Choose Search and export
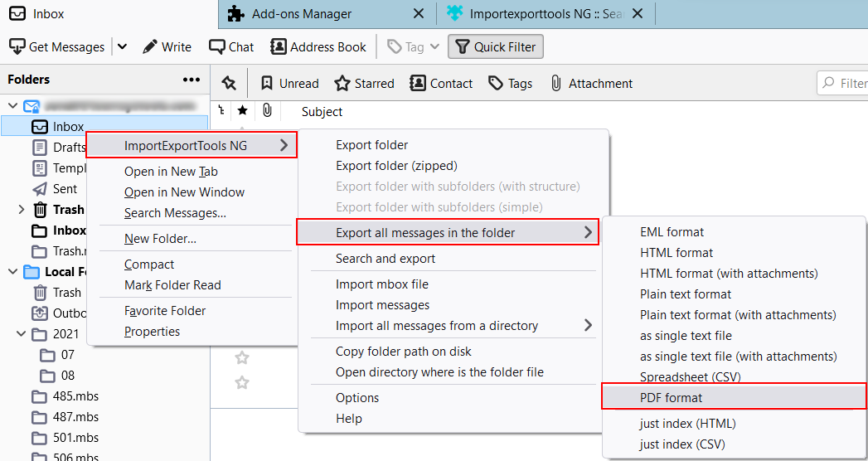This screenshot has height=461, width=868. [386, 259]
